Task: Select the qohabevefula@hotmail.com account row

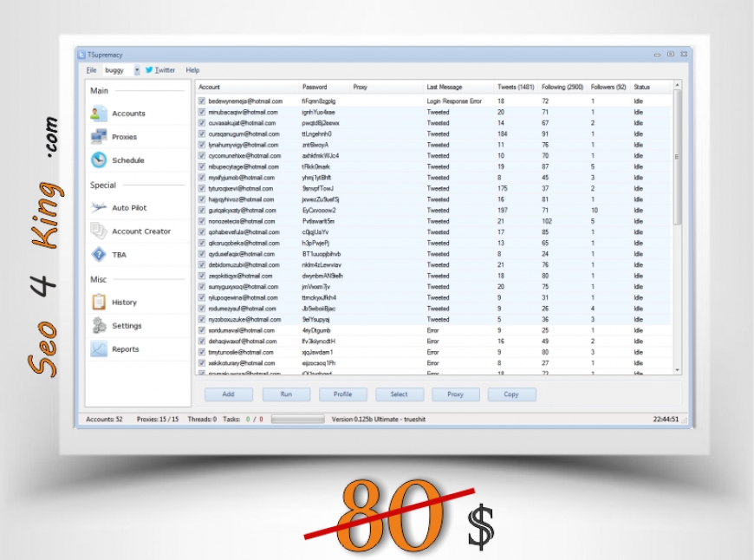Action: (x=434, y=232)
